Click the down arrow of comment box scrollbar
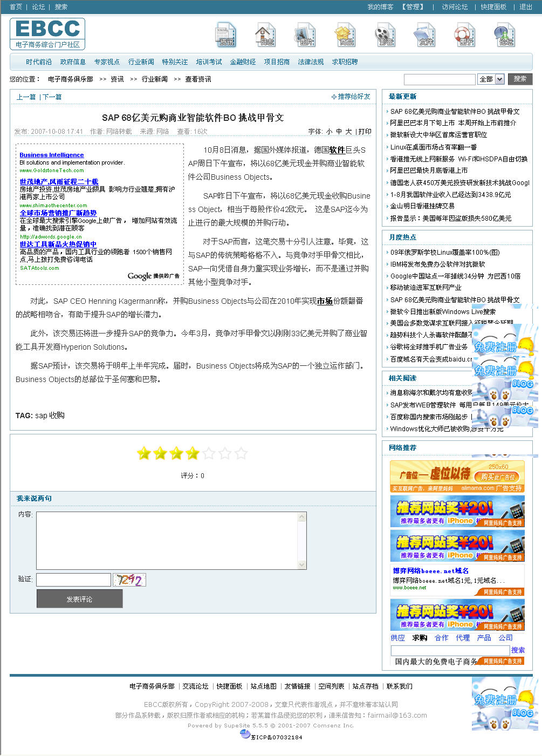This screenshot has height=756, width=542. 302,564
